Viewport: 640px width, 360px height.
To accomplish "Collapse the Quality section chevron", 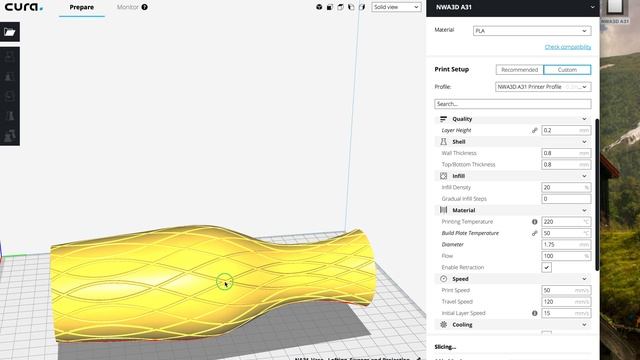I will pyautogui.click(x=584, y=119).
